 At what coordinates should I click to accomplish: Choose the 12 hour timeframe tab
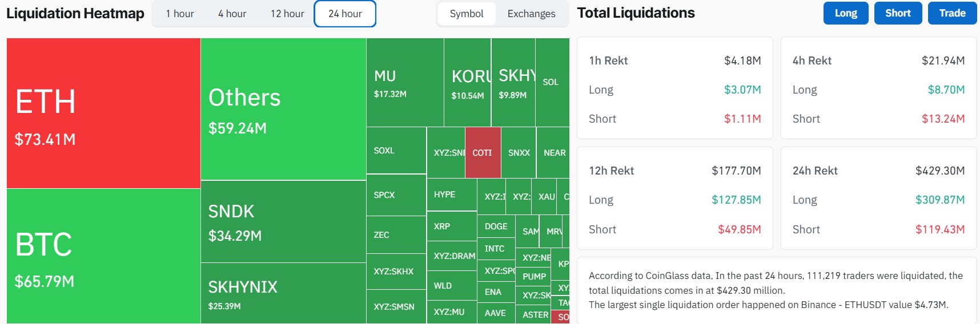[x=287, y=14]
